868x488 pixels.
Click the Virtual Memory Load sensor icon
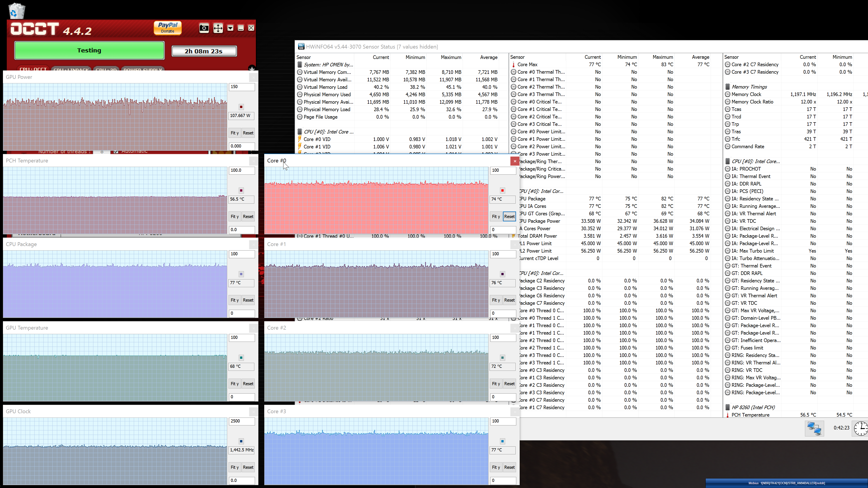pyautogui.click(x=300, y=87)
